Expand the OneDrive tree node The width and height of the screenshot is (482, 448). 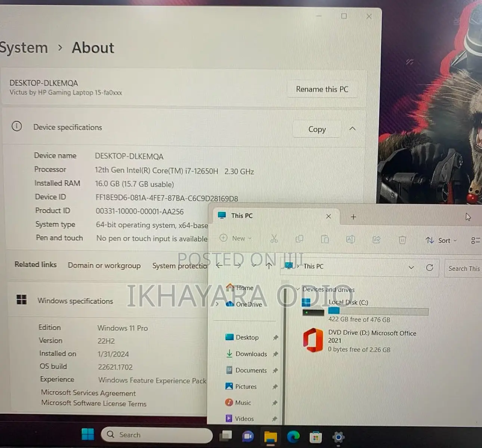click(x=217, y=304)
